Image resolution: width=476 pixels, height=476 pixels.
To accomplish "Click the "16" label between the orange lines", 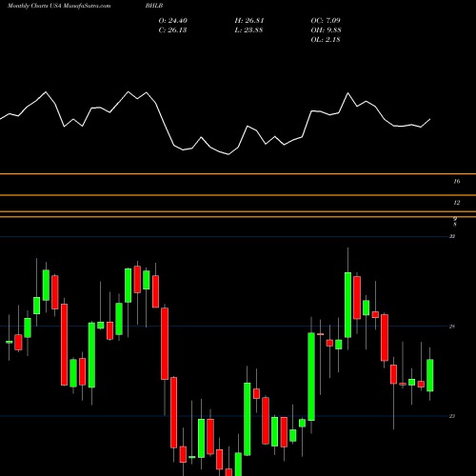I will click(x=457, y=182).
